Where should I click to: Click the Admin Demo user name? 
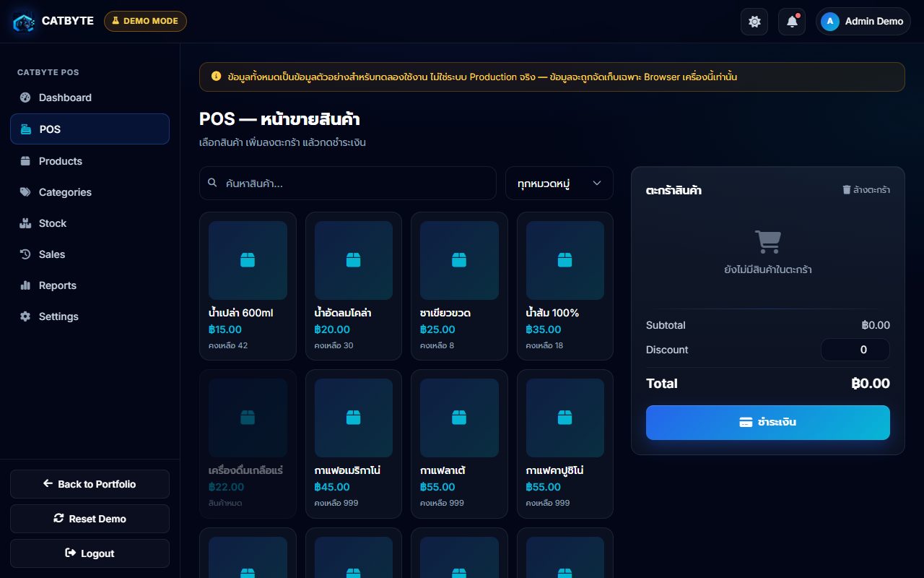pos(874,22)
